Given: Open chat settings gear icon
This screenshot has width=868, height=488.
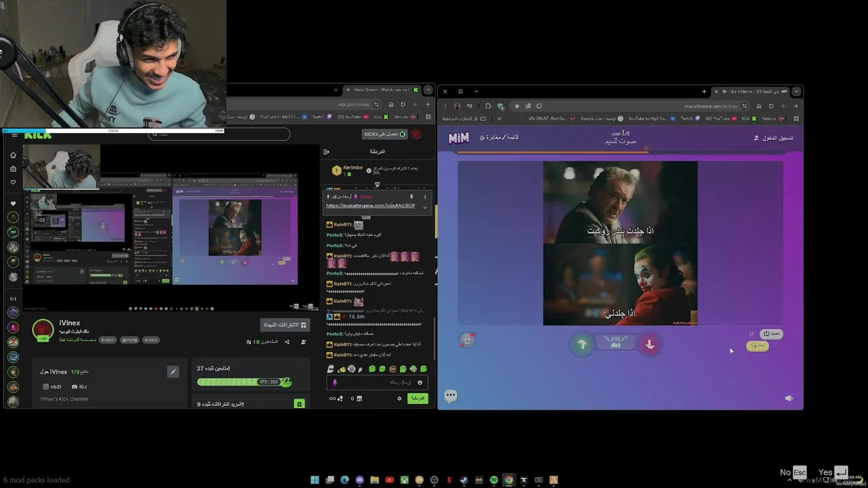Looking at the screenshot, I should click(399, 399).
